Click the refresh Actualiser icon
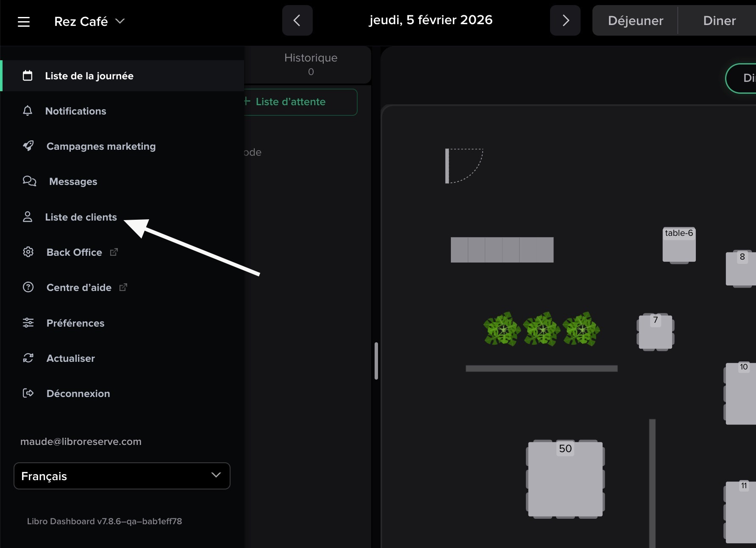 coord(28,358)
